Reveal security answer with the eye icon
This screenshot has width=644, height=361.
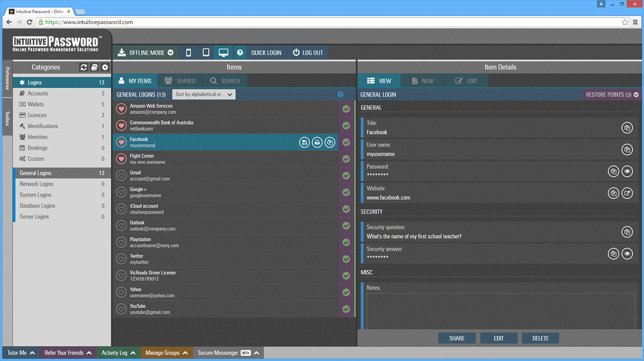(627, 254)
